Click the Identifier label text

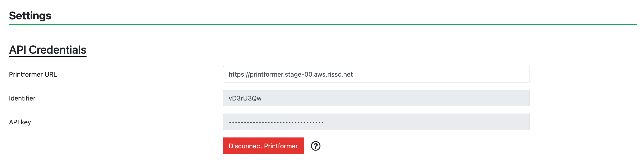tap(22, 98)
